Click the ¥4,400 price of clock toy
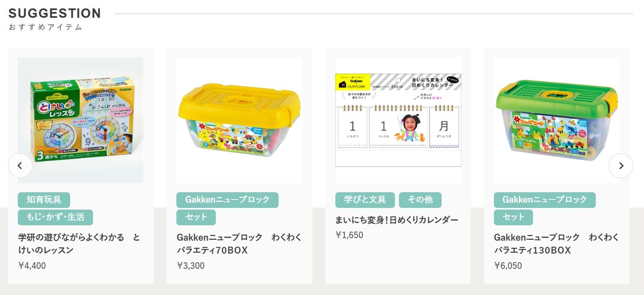 (x=32, y=266)
